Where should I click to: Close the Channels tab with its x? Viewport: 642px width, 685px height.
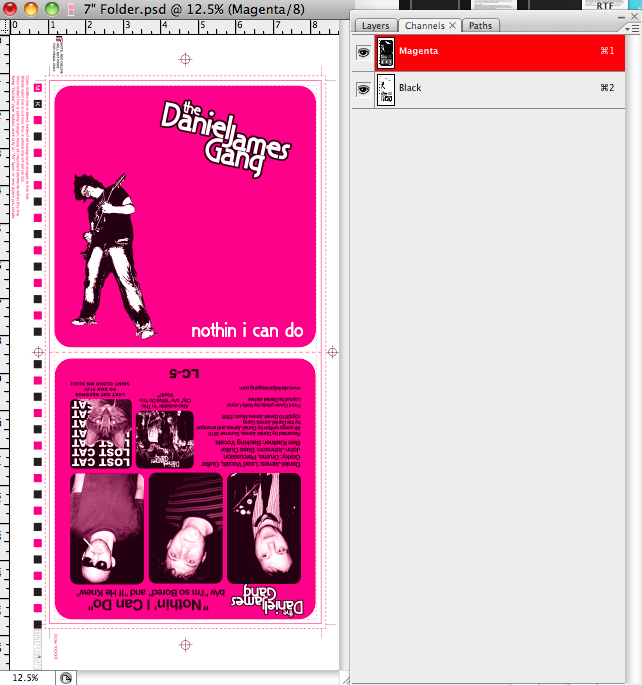tap(452, 25)
